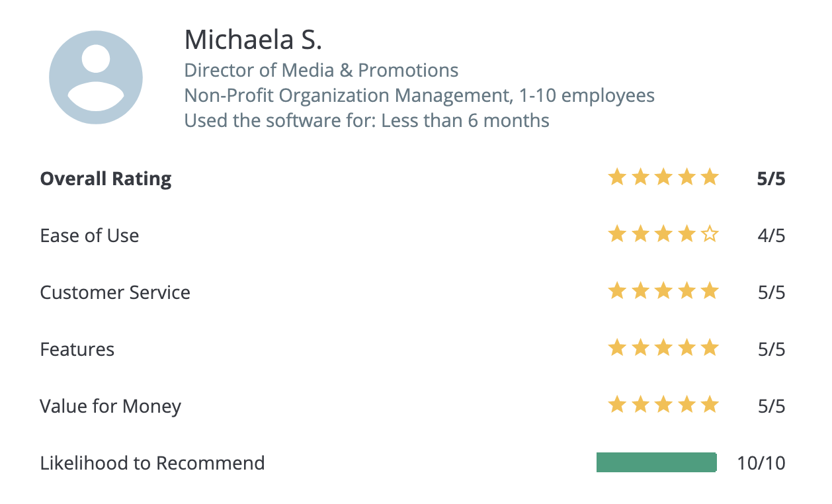
Task: Click the fourth star of Value for Money
Action: click(686, 405)
